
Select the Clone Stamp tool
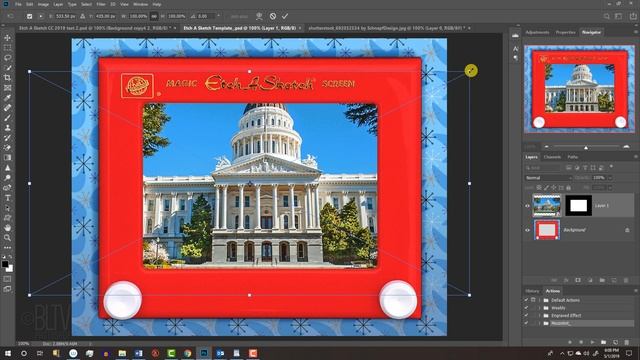click(7, 127)
